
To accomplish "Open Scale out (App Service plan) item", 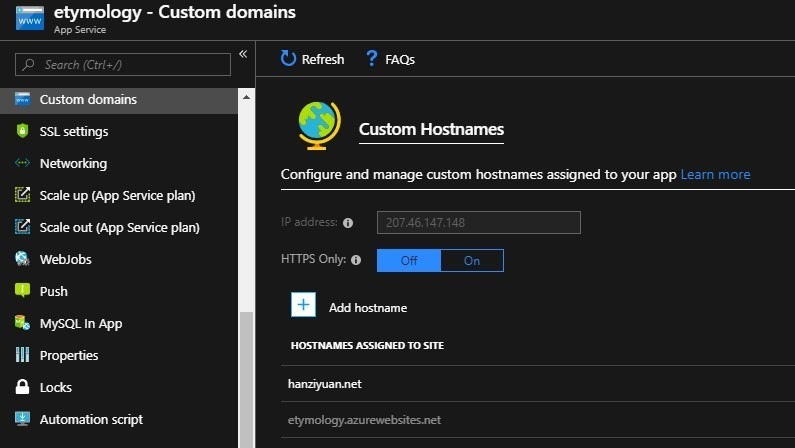I will pyautogui.click(x=119, y=227).
